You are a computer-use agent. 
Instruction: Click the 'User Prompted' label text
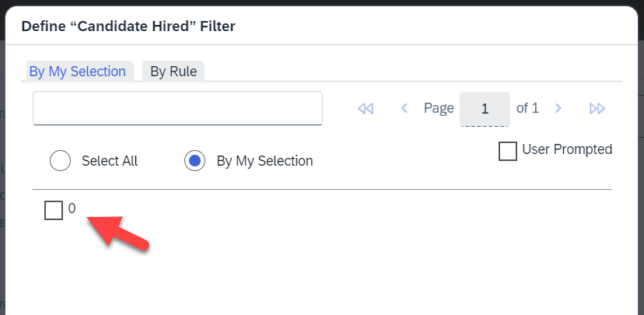click(567, 149)
